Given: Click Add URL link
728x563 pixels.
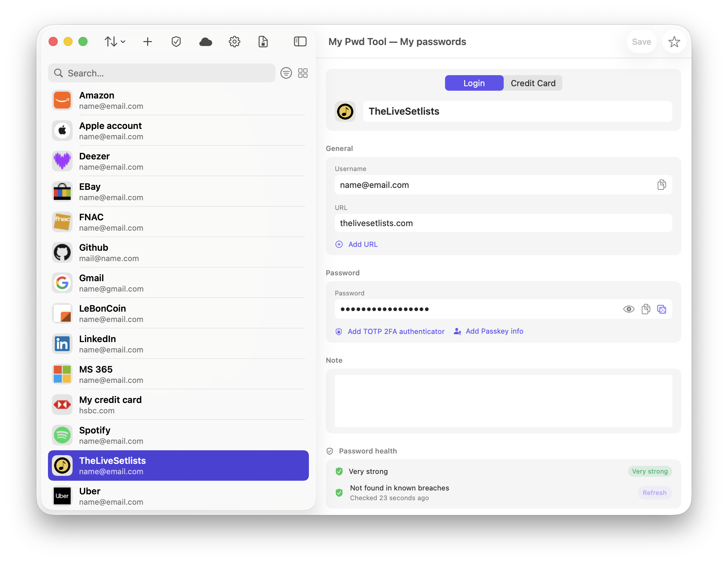Looking at the screenshot, I should coord(363,244).
